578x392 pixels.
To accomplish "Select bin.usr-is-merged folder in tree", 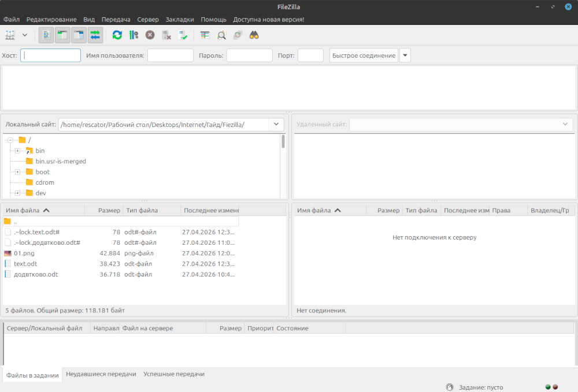I will [x=61, y=161].
